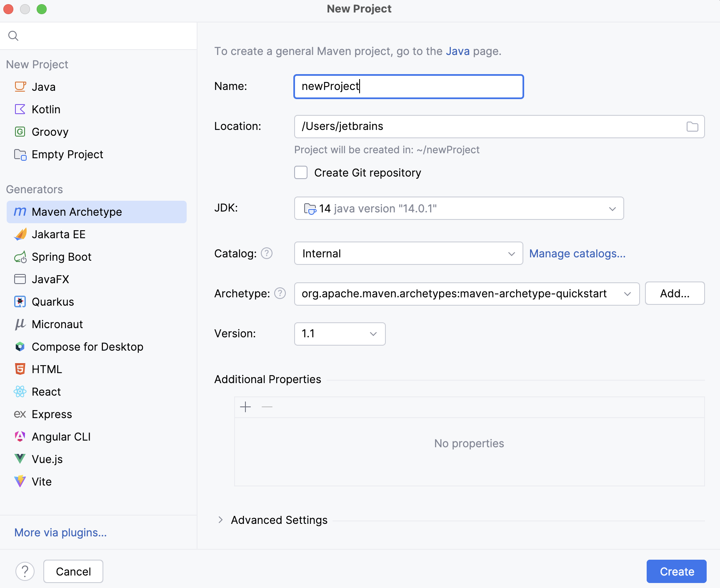
Task: Select the Maven Archetype generator icon
Action: click(x=20, y=212)
